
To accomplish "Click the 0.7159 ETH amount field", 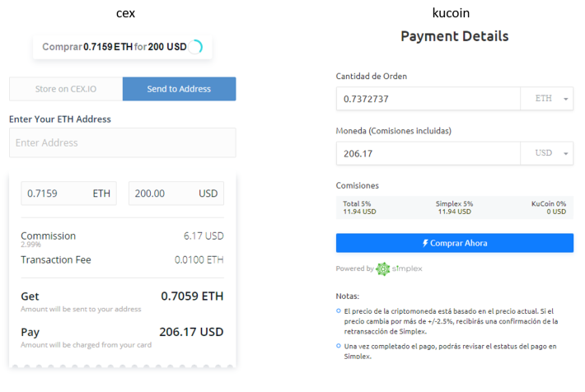I will point(68,194).
